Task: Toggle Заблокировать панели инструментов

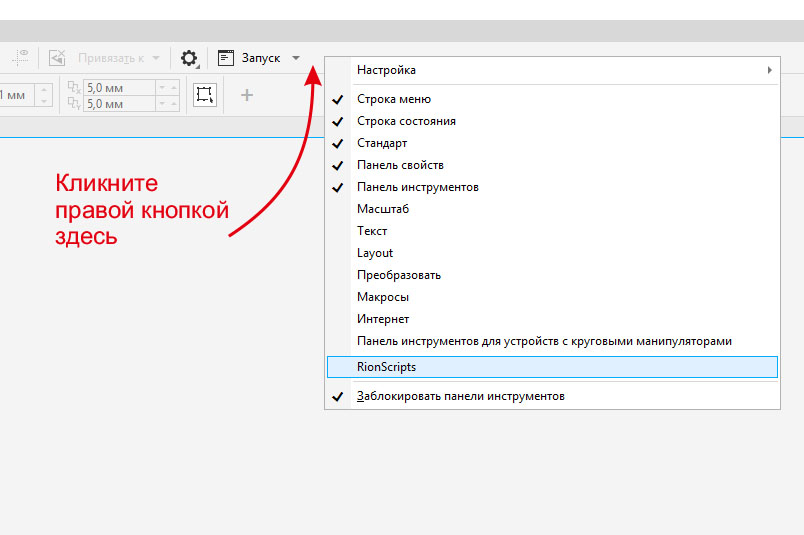Action: point(552,397)
